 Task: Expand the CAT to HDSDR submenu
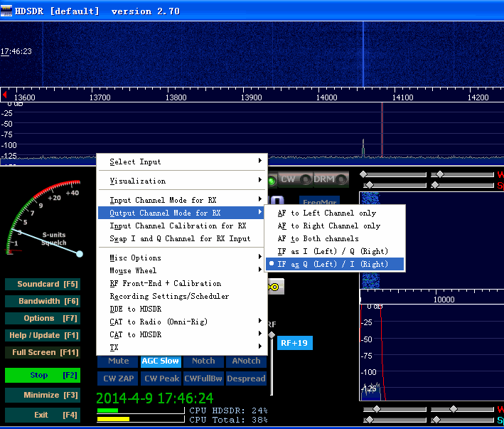[x=182, y=334]
